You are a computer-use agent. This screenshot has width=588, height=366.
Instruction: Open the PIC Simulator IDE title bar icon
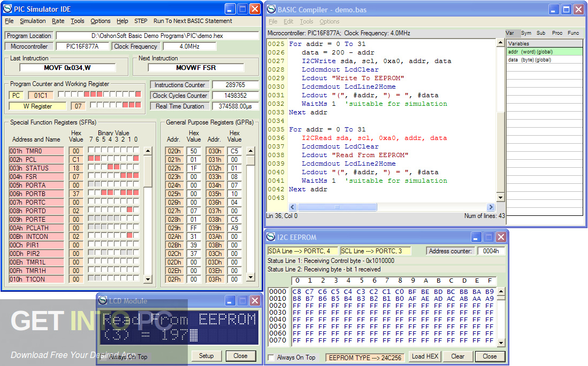pyautogui.click(x=7, y=9)
